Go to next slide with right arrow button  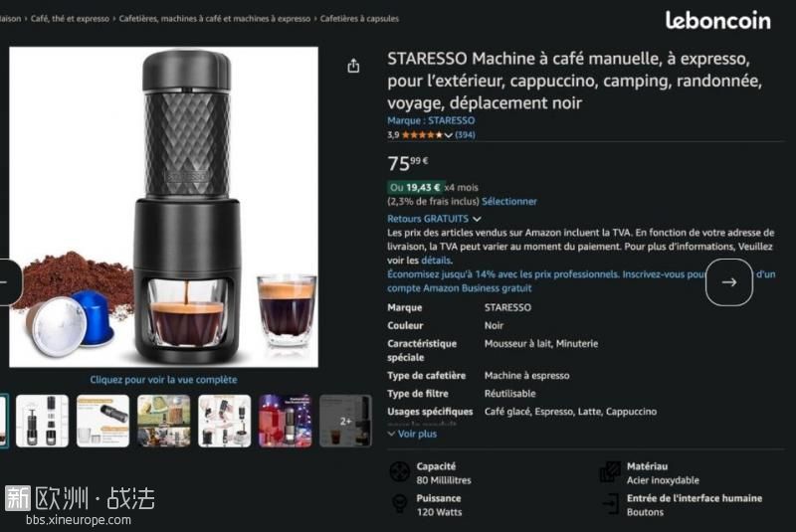[x=729, y=282]
